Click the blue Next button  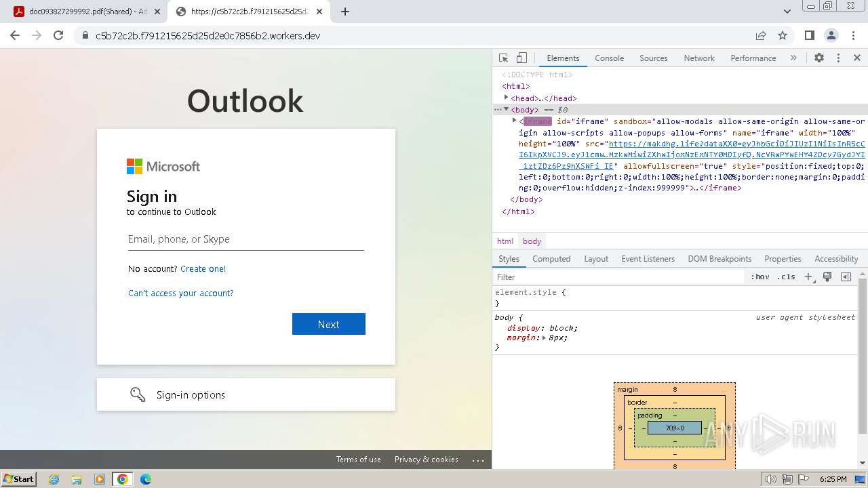[x=329, y=324]
